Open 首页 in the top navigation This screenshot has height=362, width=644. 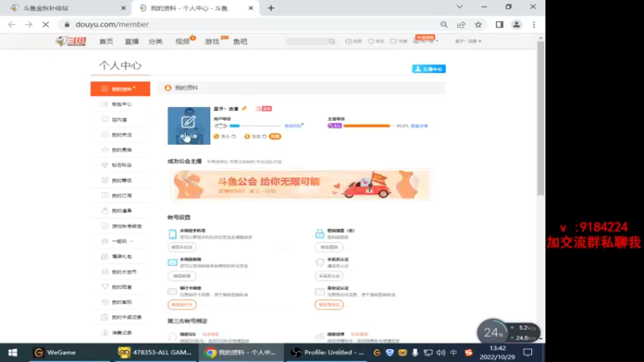106,42
